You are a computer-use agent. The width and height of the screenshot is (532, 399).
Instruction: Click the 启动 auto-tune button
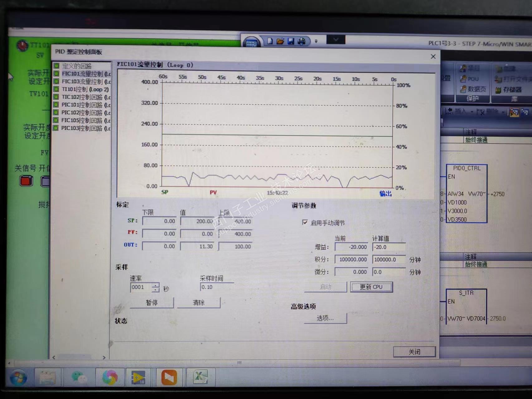pyautogui.click(x=326, y=287)
